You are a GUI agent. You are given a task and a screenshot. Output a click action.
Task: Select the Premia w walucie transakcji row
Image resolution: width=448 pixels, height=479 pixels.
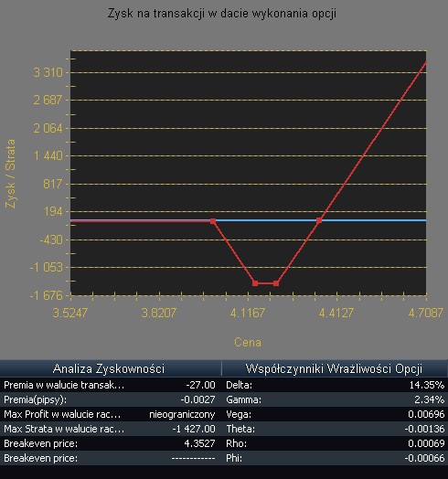click(111, 385)
